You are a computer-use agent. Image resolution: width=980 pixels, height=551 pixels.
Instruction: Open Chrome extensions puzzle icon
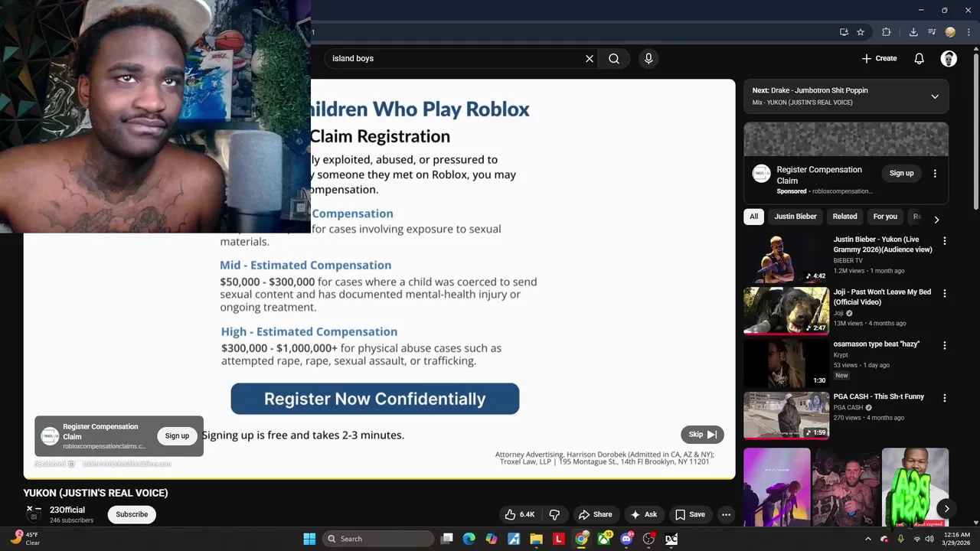coord(887,32)
